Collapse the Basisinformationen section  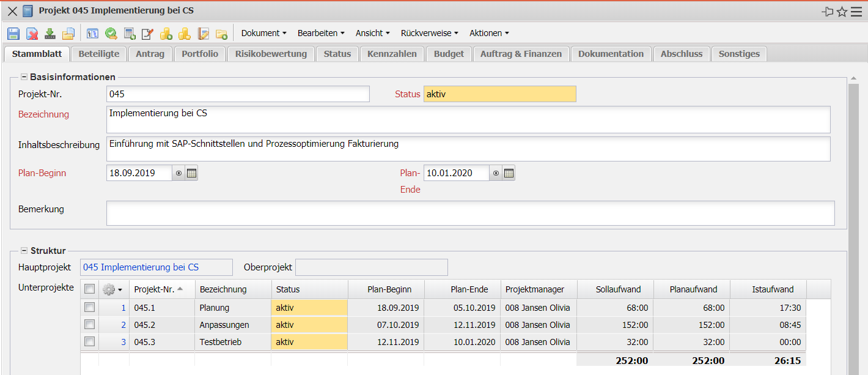click(x=24, y=77)
